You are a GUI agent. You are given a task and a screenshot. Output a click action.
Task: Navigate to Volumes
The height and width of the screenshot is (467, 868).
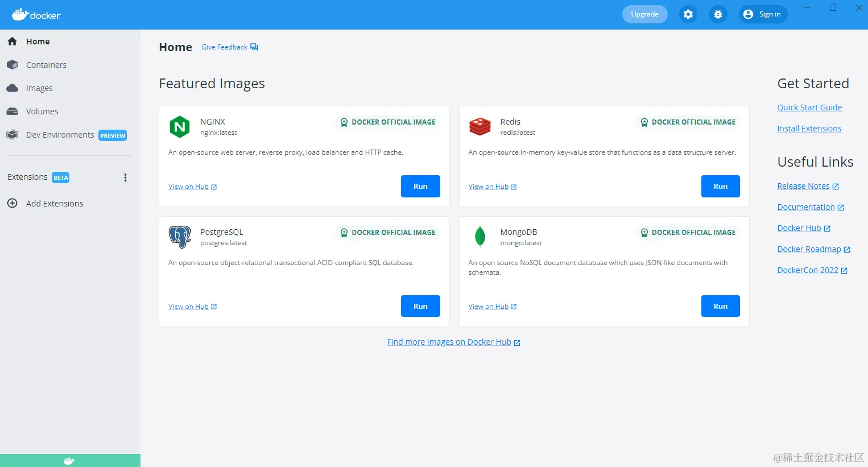pos(70,111)
